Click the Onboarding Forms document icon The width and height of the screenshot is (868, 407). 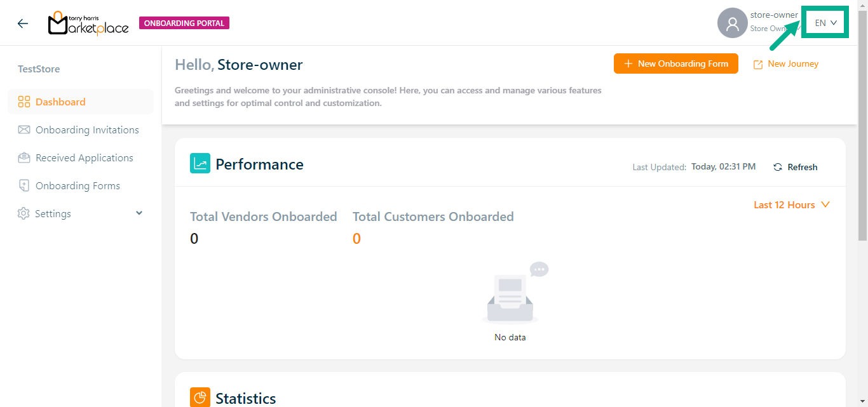tap(24, 186)
